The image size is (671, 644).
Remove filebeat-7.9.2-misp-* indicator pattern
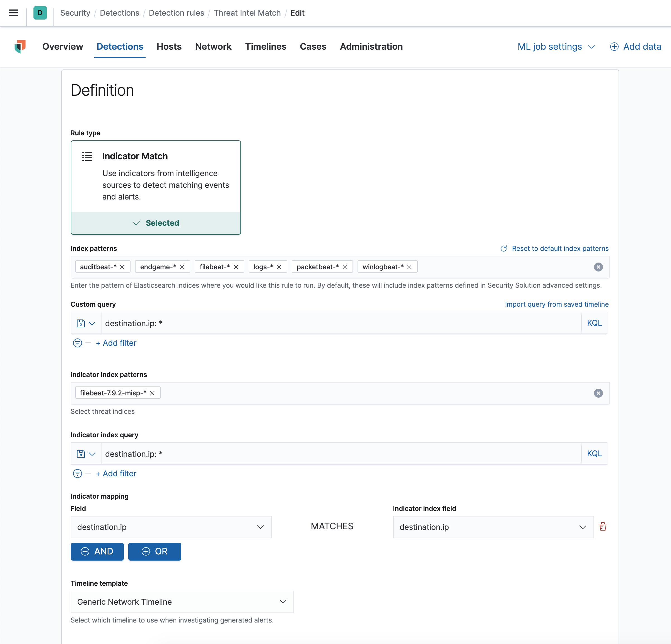tap(152, 393)
